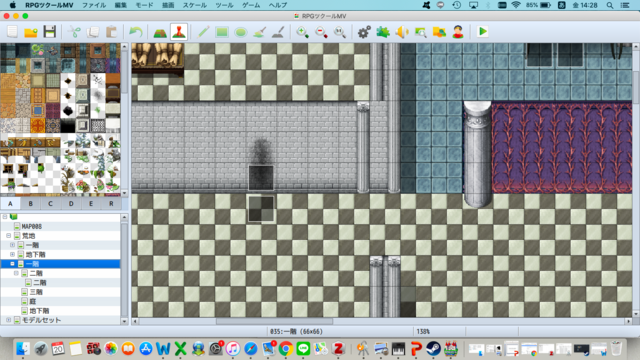The height and width of the screenshot is (360, 640).
Task: Select the Rectangle drawing tool
Action: [x=222, y=32]
